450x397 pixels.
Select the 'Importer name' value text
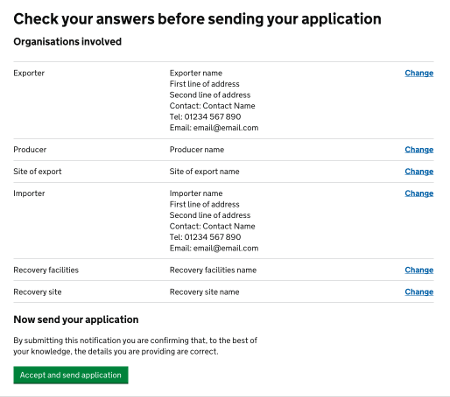(196, 193)
